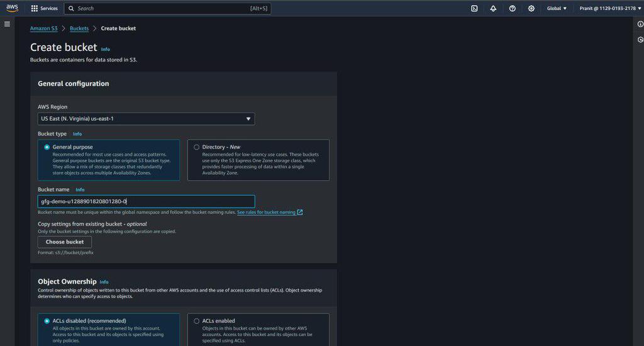Viewport: 644px width, 346px height.
Task: Click Format: s3://bucket/prefix text
Action: pos(65,253)
